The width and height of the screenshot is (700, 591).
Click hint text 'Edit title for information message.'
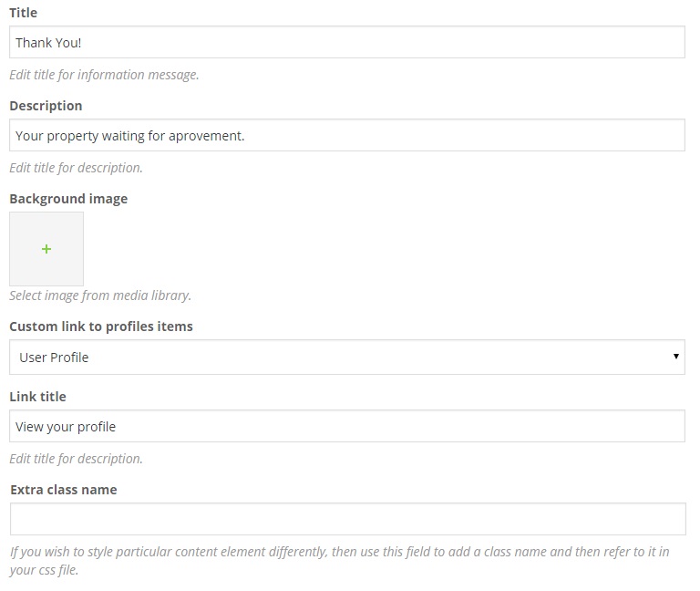click(104, 75)
